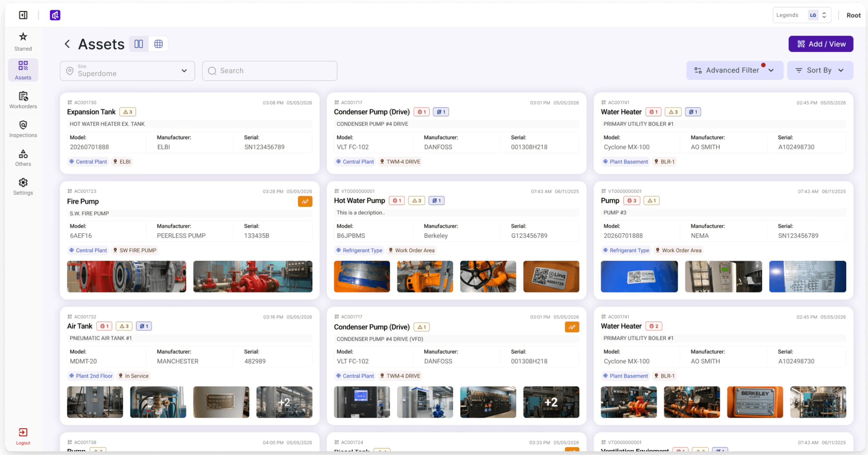The width and height of the screenshot is (868, 455).
Task: Click SW FIRE PUMP tag
Action: pyautogui.click(x=135, y=250)
